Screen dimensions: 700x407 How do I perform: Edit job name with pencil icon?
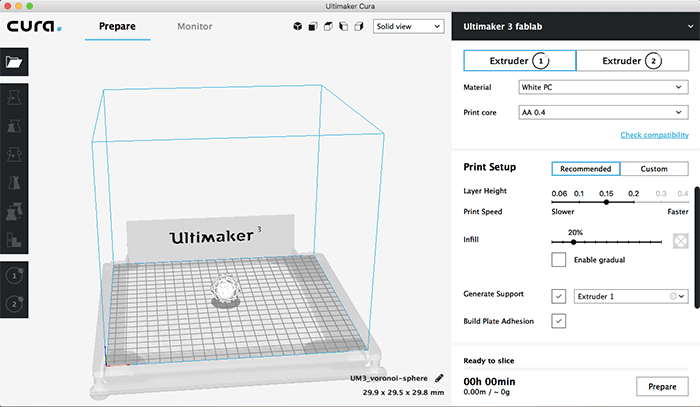click(x=439, y=378)
